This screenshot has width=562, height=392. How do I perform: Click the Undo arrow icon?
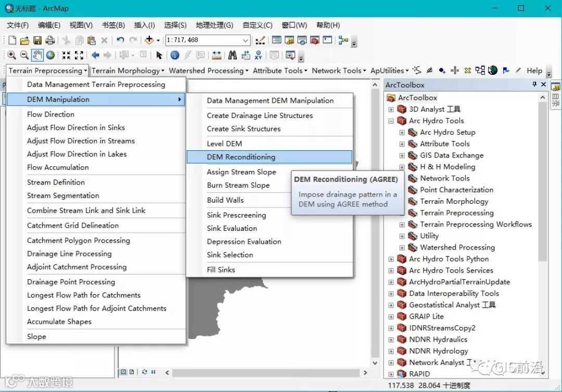[x=120, y=40]
